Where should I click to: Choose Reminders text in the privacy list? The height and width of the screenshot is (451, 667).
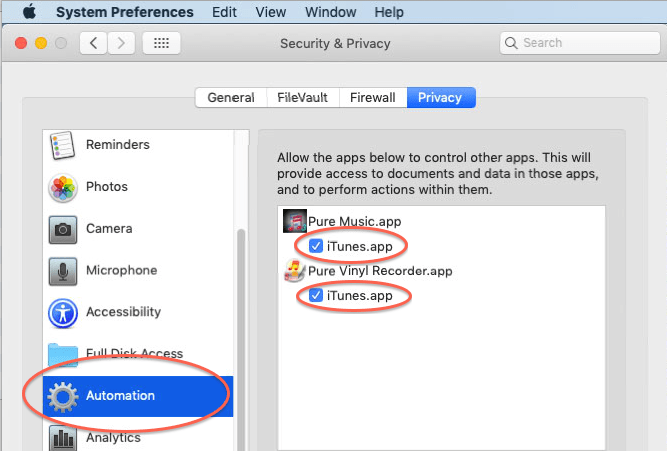[118, 145]
